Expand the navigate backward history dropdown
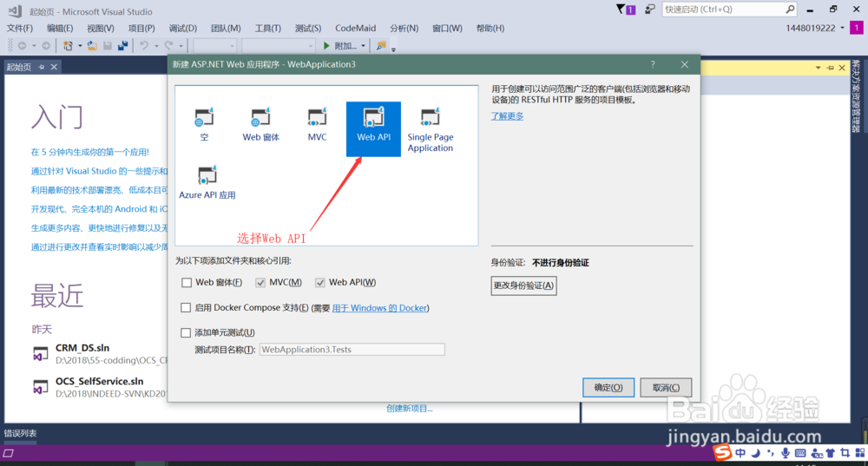 34,46
